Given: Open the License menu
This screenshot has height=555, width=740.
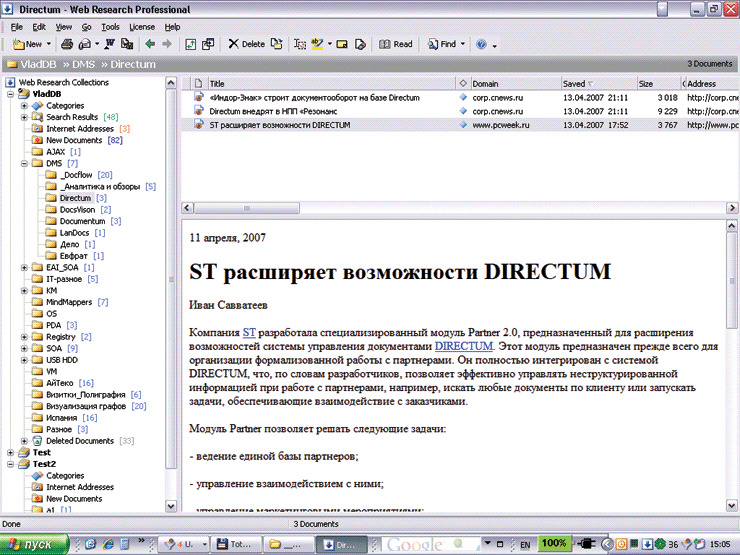Looking at the screenshot, I should point(142,27).
